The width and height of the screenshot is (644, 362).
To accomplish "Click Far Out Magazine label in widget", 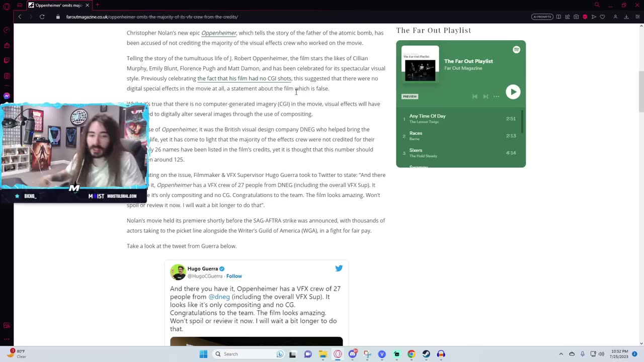I will point(463,68).
